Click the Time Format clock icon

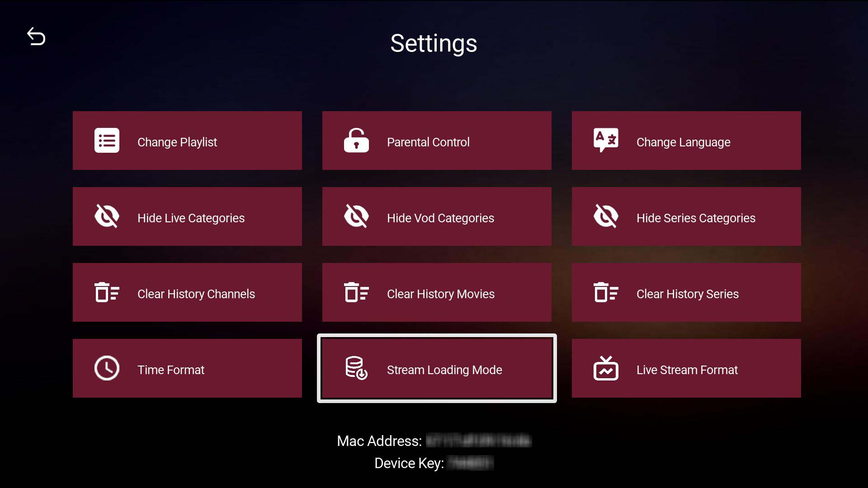[x=107, y=368]
